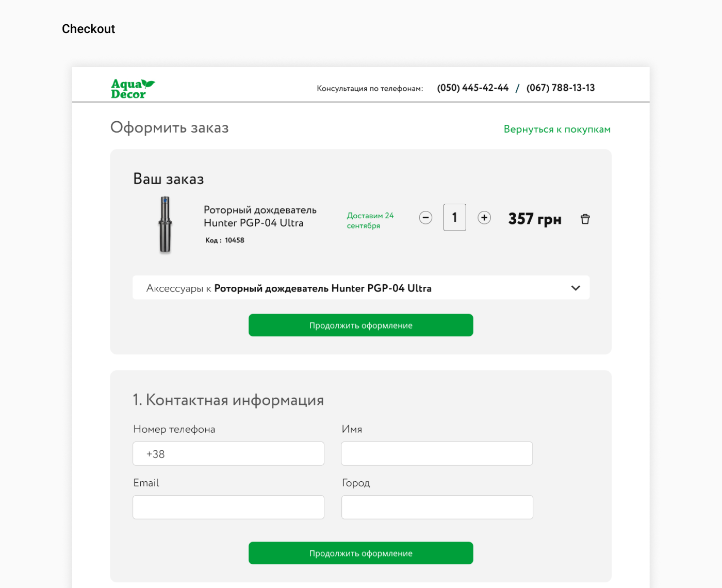This screenshot has height=588, width=722.
Task: Increase quantity with the plus icon
Action: [484, 218]
